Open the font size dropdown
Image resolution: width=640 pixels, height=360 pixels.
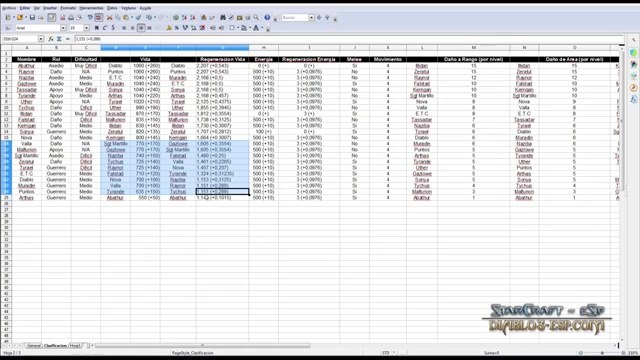87,28
